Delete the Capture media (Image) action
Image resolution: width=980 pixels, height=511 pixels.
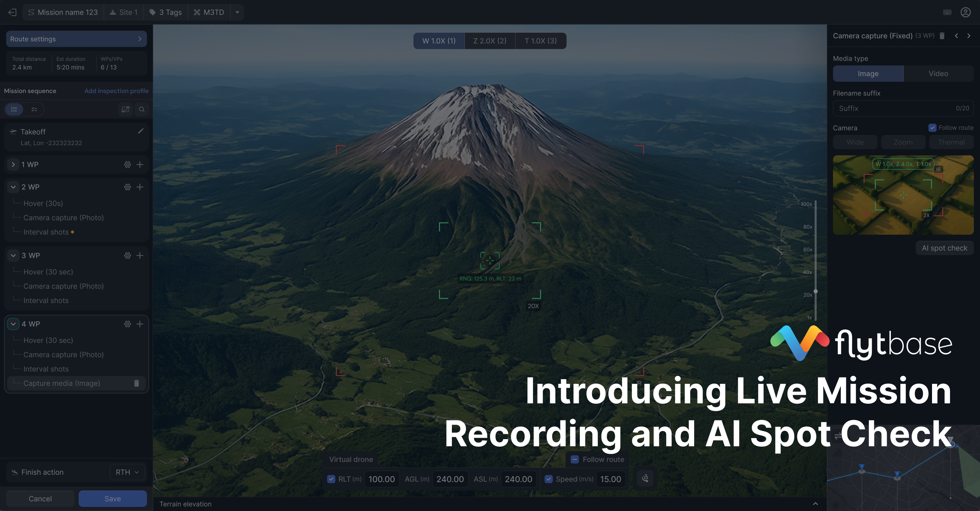[x=136, y=383]
